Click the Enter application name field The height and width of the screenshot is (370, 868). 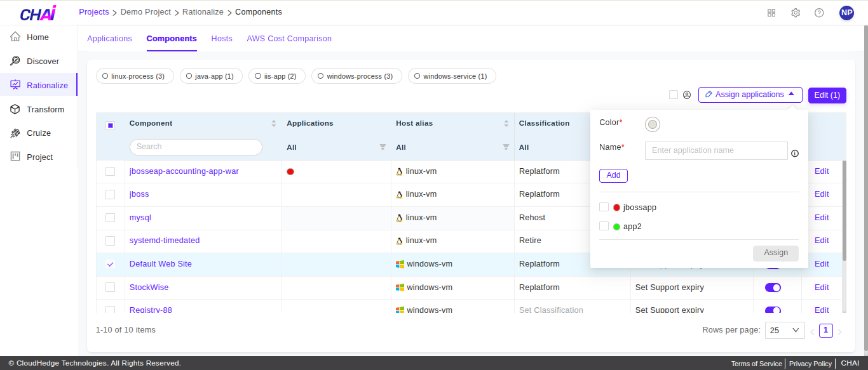[x=716, y=150]
